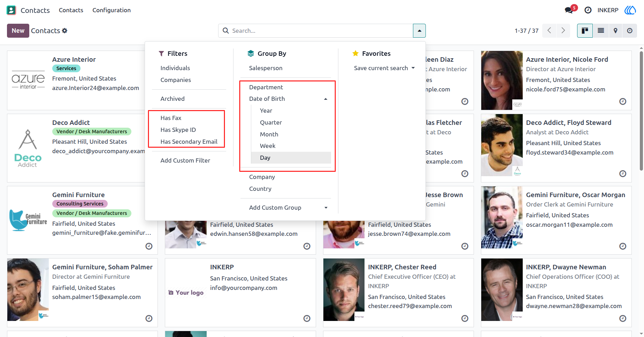Open INKERP, Chester Reed card title

click(x=402, y=267)
